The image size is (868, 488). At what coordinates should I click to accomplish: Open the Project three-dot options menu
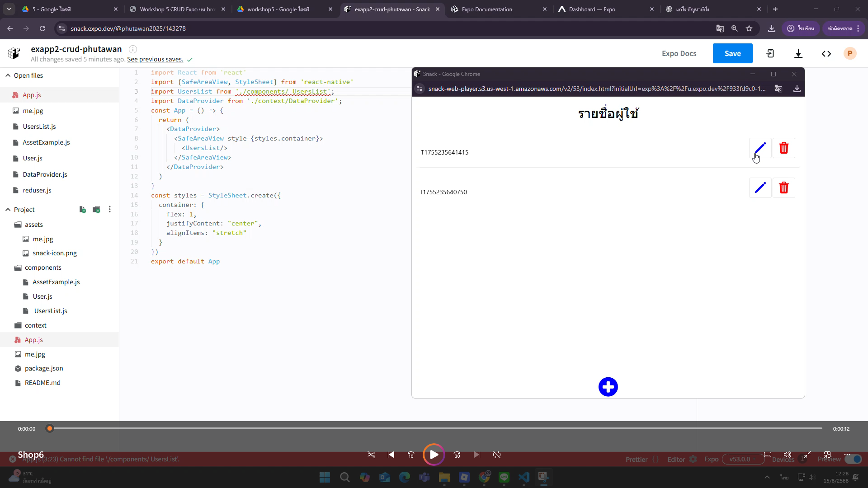click(109, 210)
